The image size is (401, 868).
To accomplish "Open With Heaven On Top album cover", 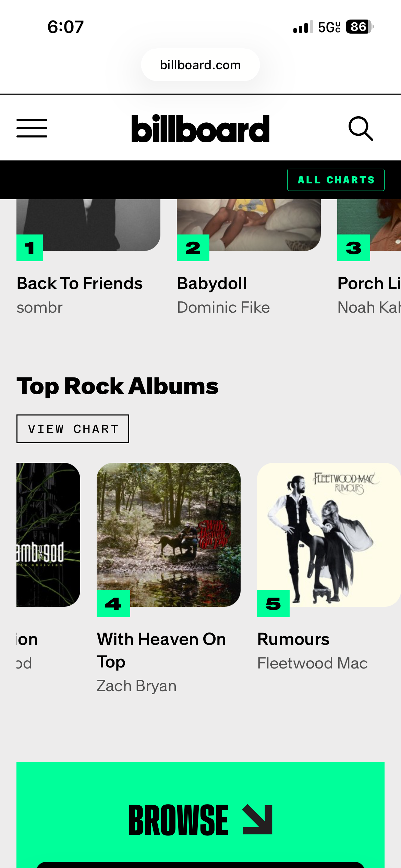I will coord(169,528).
